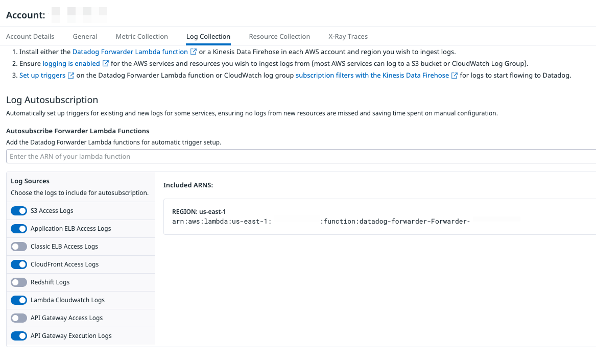Switch off Lambda Cloudwatch Logs
The width and height of the screenshot is (596, 364).
click(x=18, y=300)
